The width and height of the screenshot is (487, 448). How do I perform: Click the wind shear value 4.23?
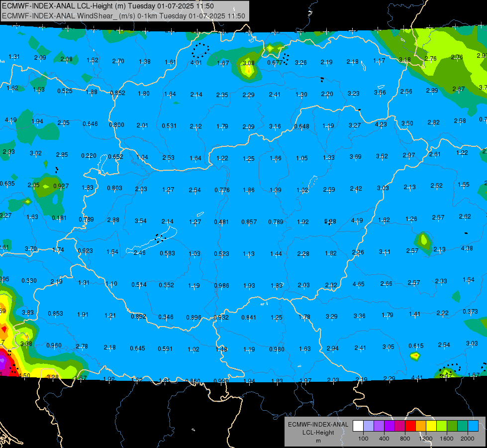click(x=381, y=124)
